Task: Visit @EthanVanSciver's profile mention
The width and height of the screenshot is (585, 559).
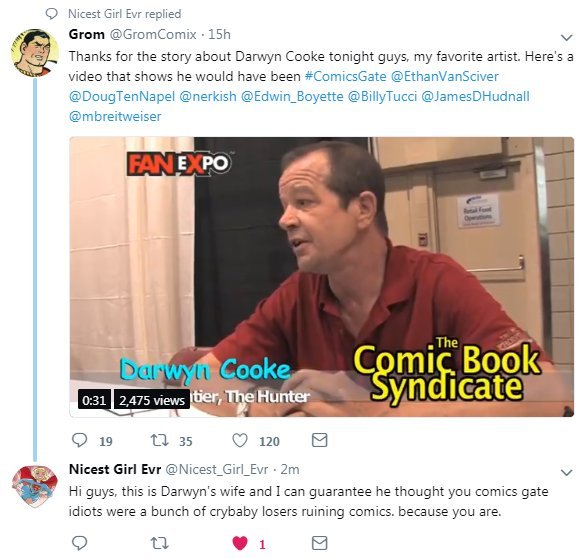Action: click(x=445, y=76)
